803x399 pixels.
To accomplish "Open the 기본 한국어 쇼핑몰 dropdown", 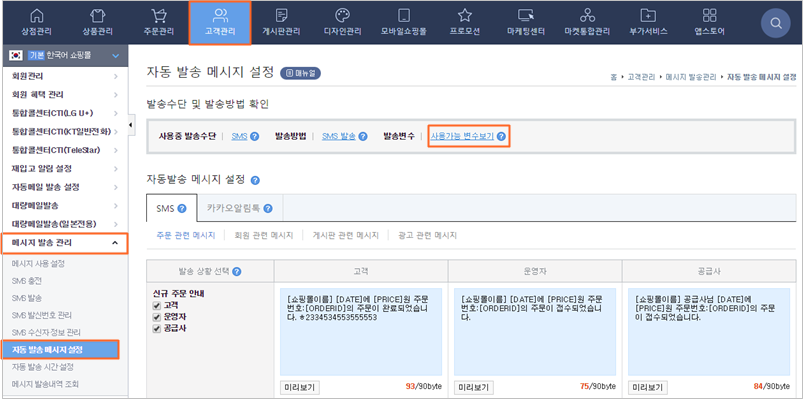I will pos(65,55).
